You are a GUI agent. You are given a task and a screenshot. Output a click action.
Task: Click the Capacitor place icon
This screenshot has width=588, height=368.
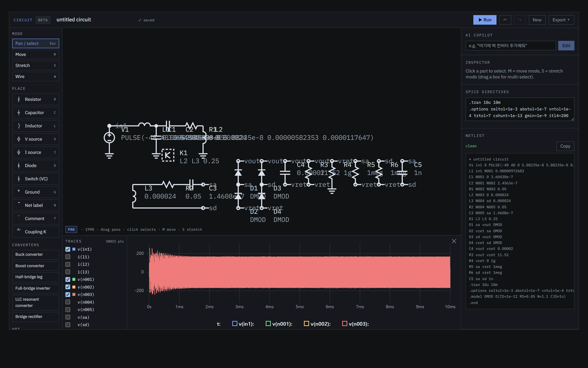point(19,113)
